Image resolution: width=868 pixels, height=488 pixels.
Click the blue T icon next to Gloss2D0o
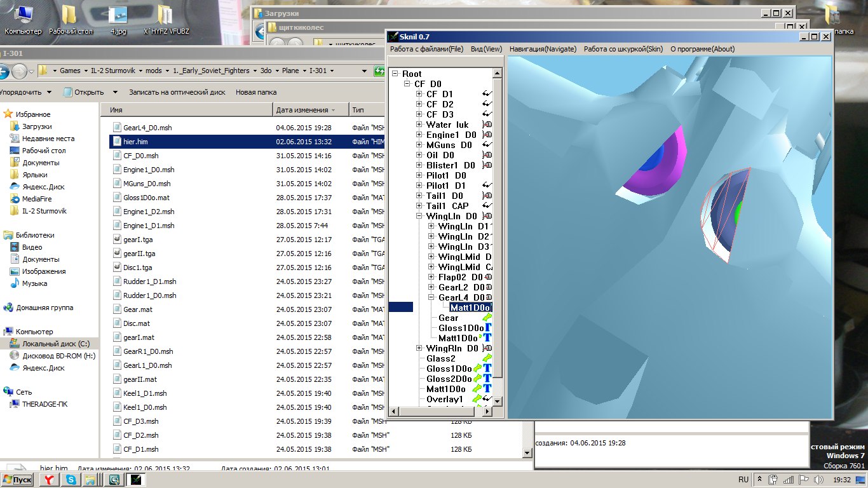487,379
